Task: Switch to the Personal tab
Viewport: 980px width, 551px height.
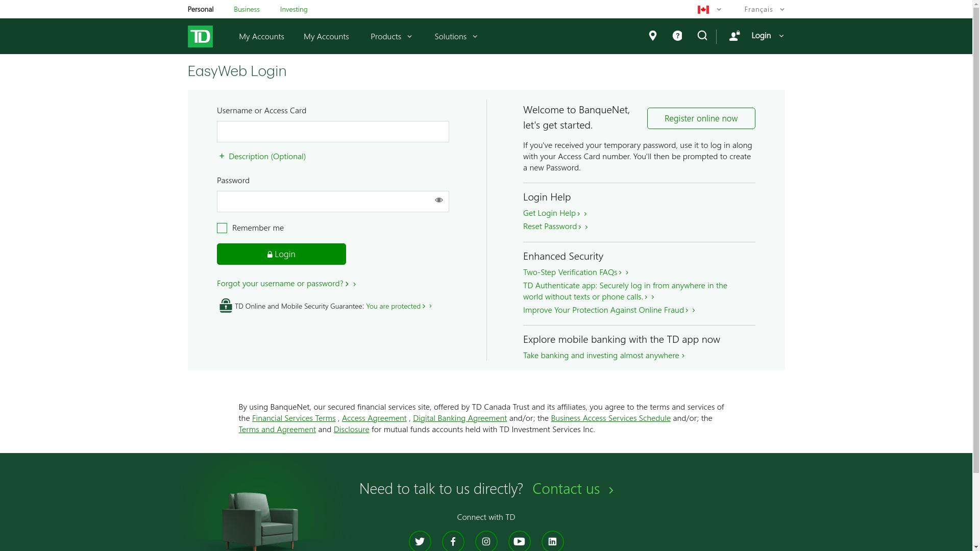Action: click(x=201, y=9)
